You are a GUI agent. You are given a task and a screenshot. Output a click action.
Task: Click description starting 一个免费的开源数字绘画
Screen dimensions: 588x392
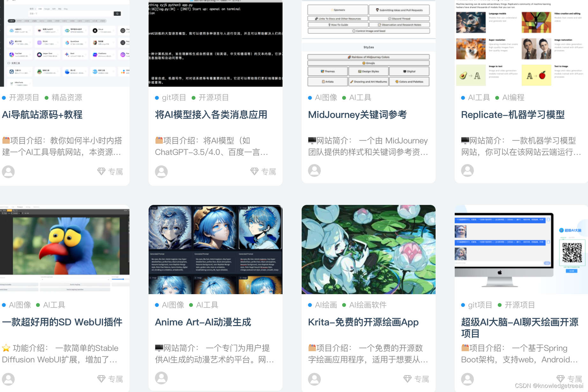click(x=368, y=354)
